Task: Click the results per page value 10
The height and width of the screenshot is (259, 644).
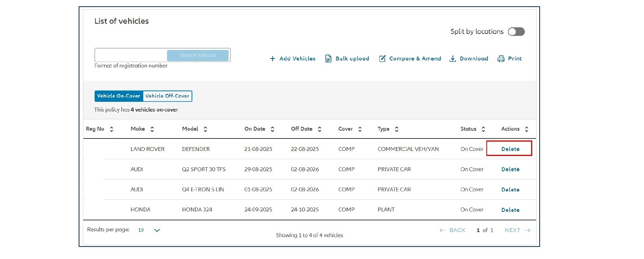Action: tap(141, 230)
